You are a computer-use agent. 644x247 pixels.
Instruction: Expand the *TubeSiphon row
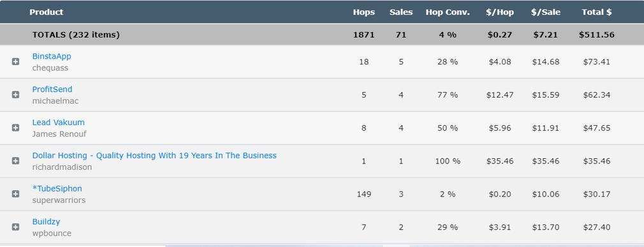click(x=15, y=194)
